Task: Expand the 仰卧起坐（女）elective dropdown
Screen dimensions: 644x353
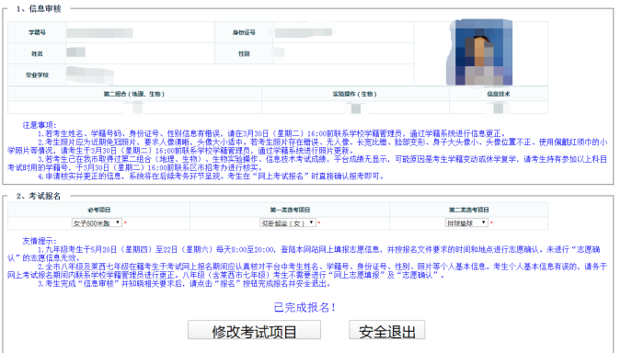Action: pyautogui.click(x=288, y=222)
